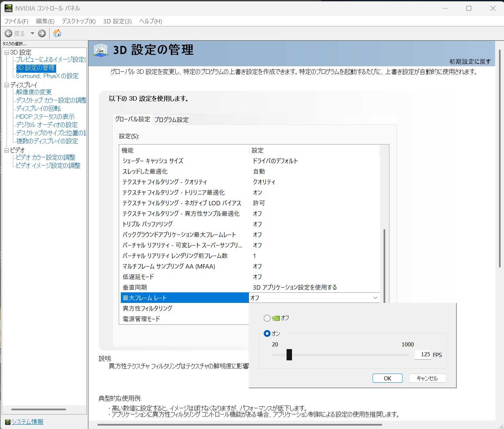Open the 編集(E) menu

(x=45, y=21)
